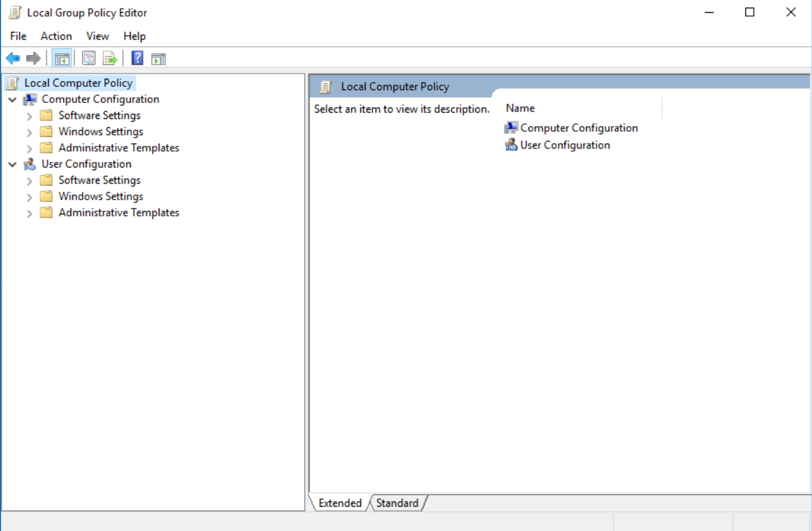The image size is (812, 531).
Task: Collapse the Computer Configuration tree node
Action: coord(12,100)
